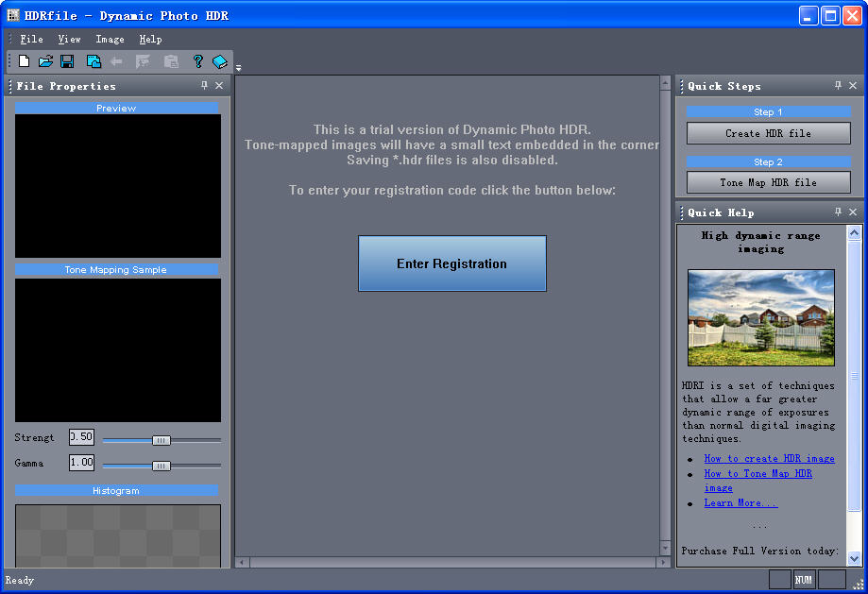868x594 pixels.
Task: Pin the Quick Steps panel
Action: [x=838, y=85]
